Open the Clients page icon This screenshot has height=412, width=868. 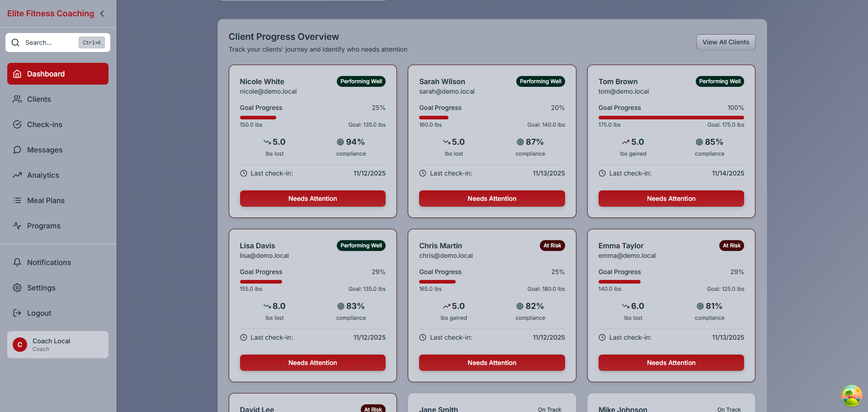[17, 99]
